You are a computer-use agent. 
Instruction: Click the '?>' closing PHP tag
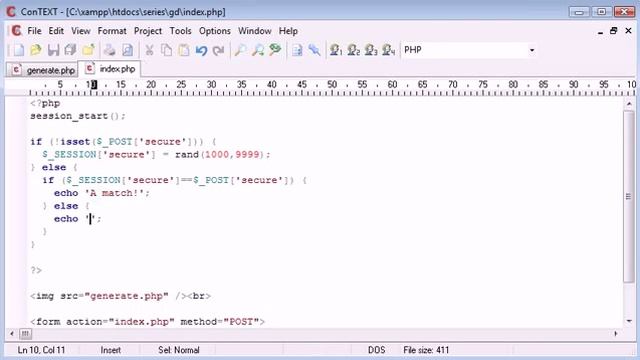click(x=36, y=270)
